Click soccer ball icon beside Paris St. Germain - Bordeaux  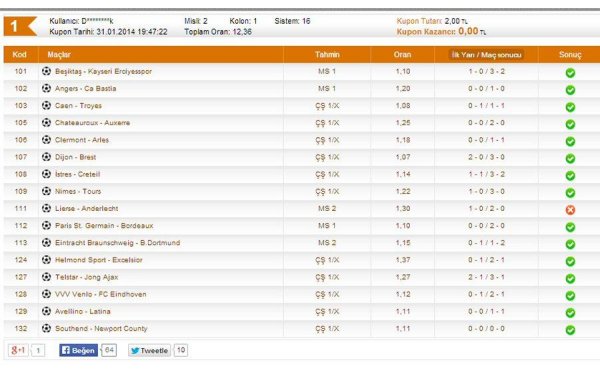point(46,225)
